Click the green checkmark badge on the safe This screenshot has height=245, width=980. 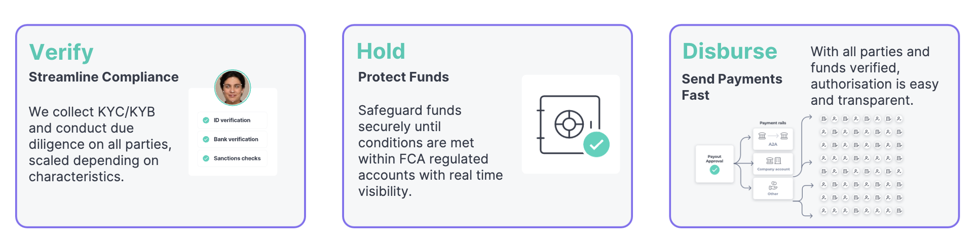(596, 144)
